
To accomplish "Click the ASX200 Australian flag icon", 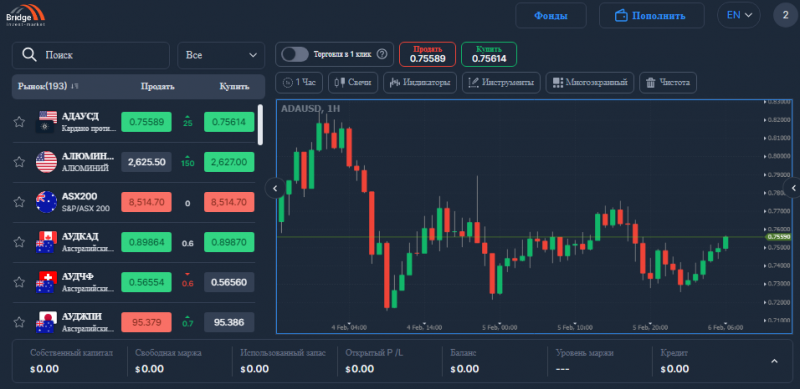I will [x=46, y=202].
